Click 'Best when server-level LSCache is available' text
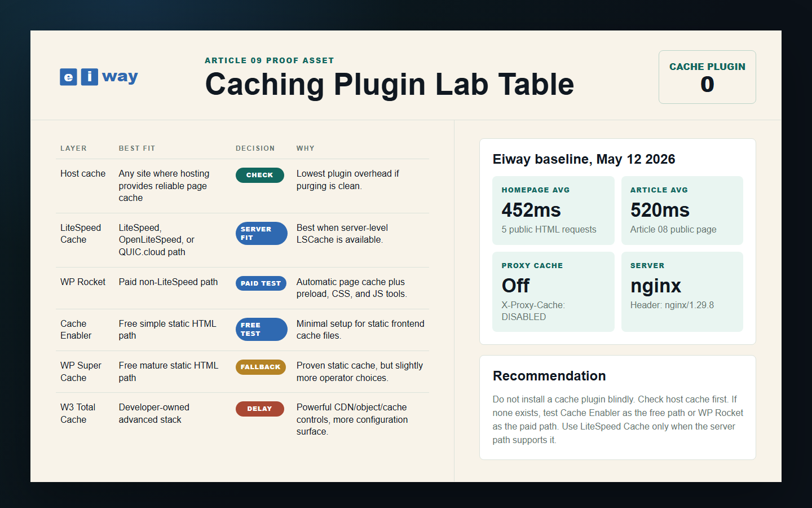 (x=342, y=234)
